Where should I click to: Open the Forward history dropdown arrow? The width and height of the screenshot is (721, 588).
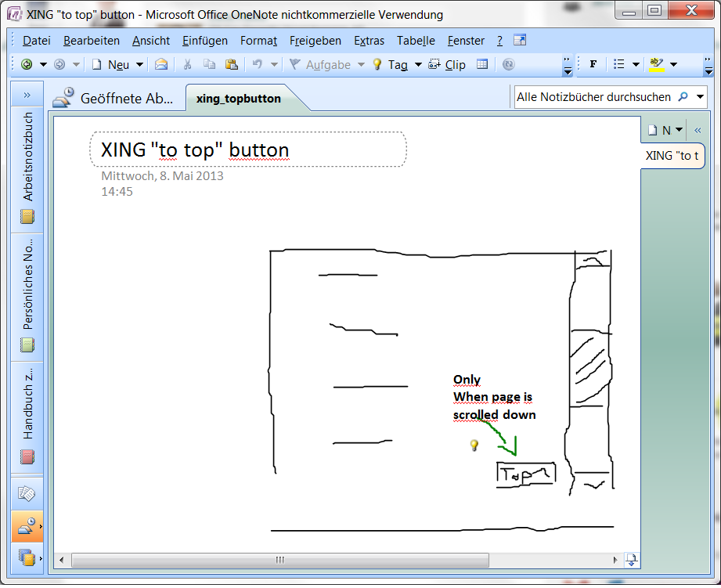tap(77, 65)
